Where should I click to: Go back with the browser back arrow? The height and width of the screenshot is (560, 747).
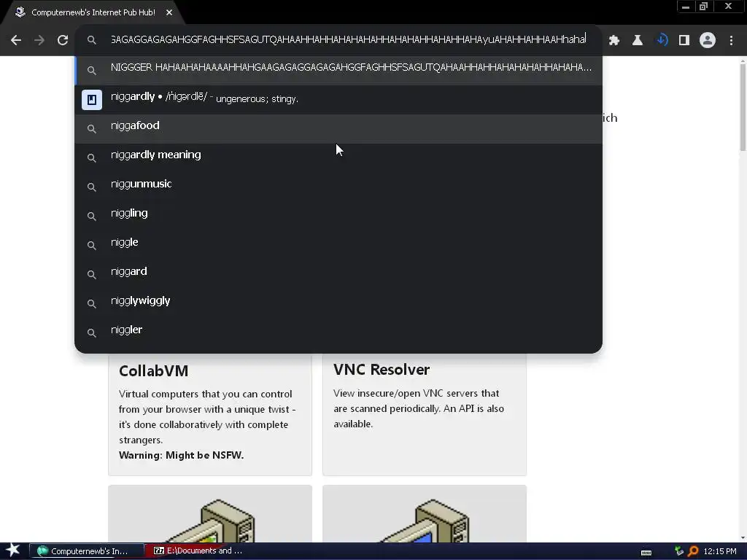[16, 40]
